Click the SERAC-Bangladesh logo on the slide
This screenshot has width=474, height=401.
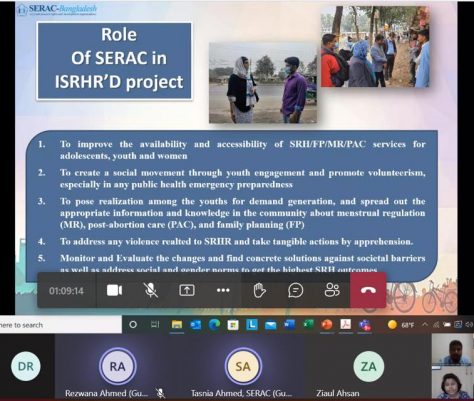coord(57,9)
